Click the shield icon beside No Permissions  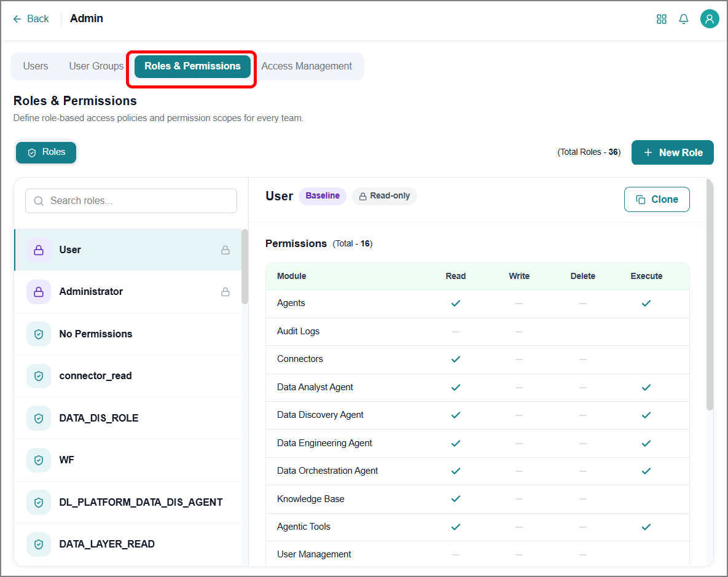click(x=39, y=334)
